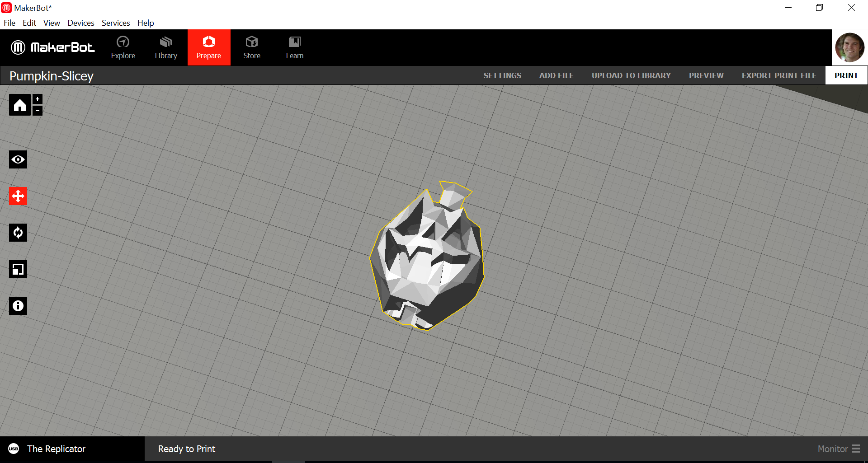
Task: Open print Settings
Action: (x=502, y=75)
